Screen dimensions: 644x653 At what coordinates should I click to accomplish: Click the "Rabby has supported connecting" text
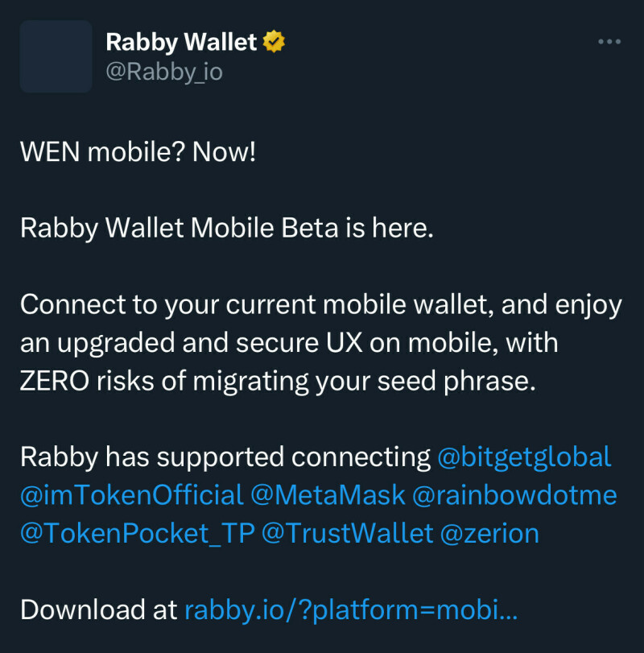[x=225, y=457]
